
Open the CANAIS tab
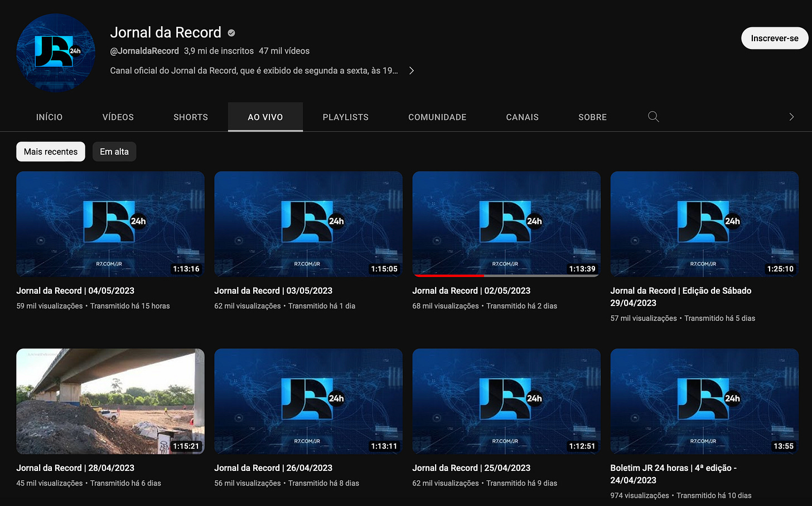click(x=523, y=117)
